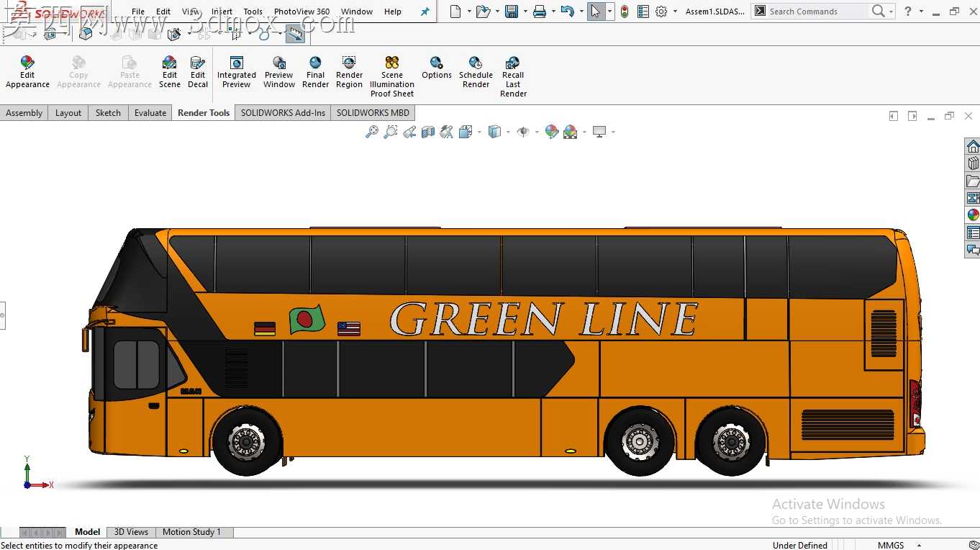Click the Open file icon
Image resolution: width=980 pixels, height=550 pixels.
pos(483,12)
